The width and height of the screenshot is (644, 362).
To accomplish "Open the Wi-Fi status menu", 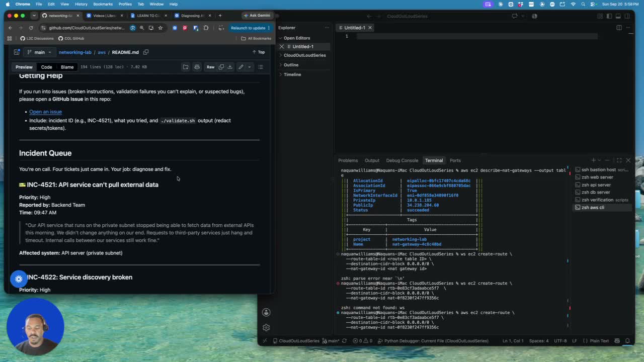I will pos(573,4).
